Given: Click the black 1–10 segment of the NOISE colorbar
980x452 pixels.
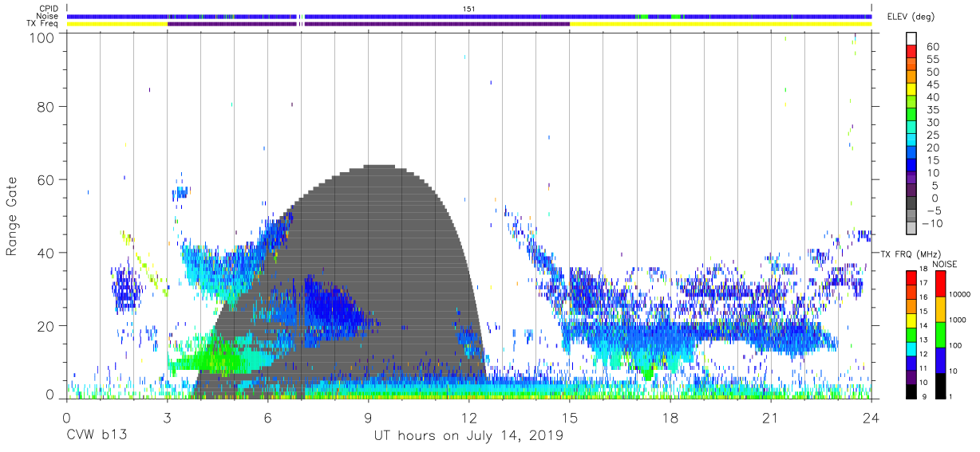Looking at the screenshot, I should tap(941, 385).
